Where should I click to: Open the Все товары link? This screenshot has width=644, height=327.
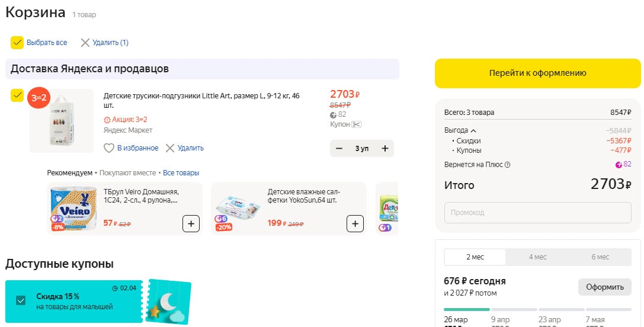(181, 173)
